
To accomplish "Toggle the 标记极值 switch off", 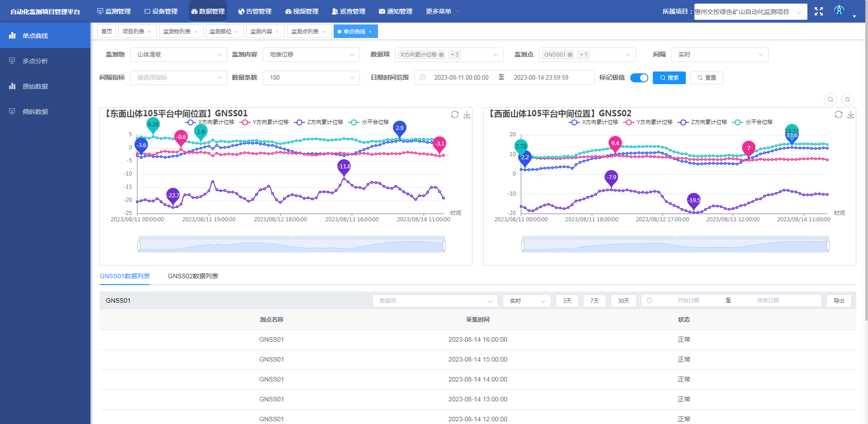I will pos(639,78).
